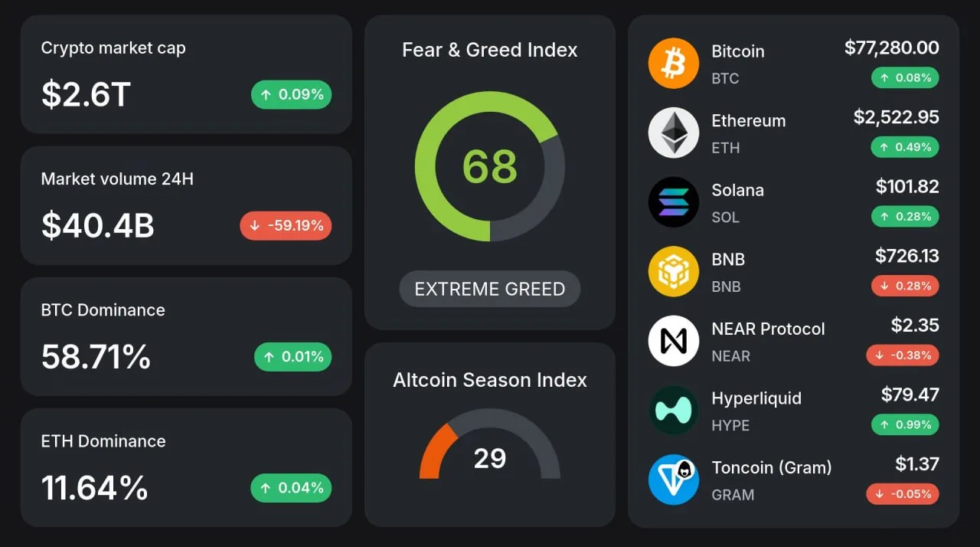Open the Crypto market cap card

click(186, 74)
